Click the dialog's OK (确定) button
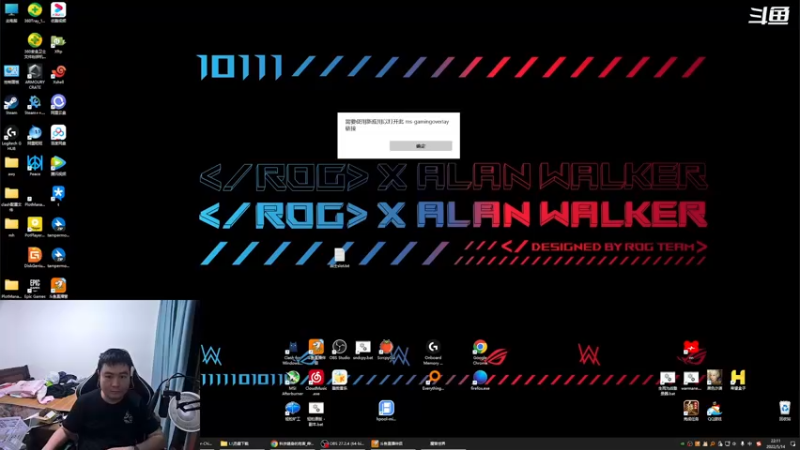800x450 pixels. (x=420, y=146)
